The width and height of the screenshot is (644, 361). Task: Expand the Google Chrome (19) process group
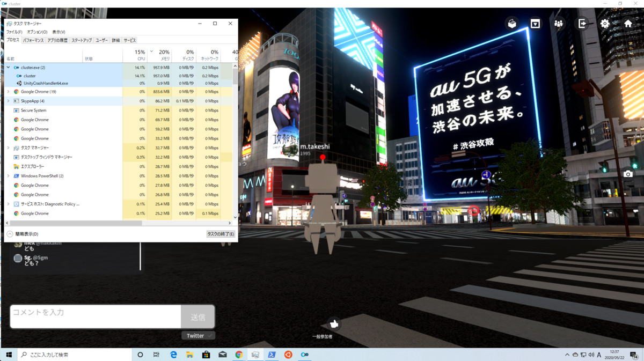click(x=8, y=92)
